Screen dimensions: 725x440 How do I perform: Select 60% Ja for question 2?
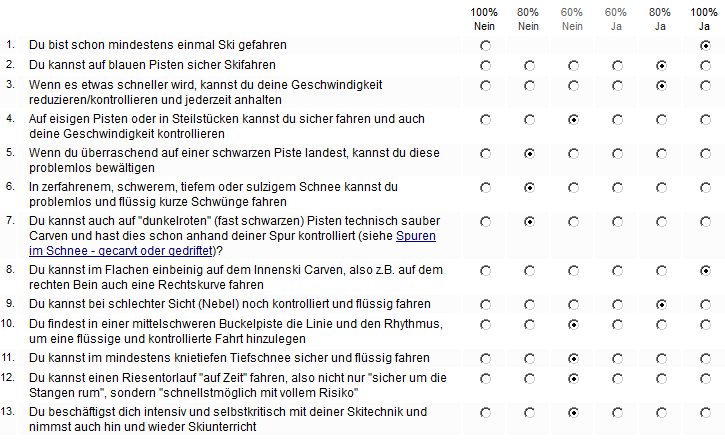coord(617,65)
